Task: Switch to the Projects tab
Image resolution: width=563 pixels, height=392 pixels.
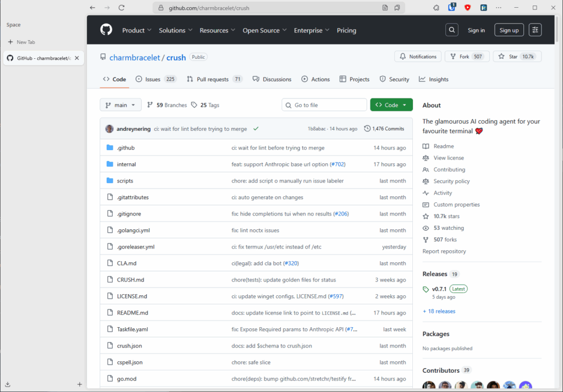Action: (x=355, y=79)
